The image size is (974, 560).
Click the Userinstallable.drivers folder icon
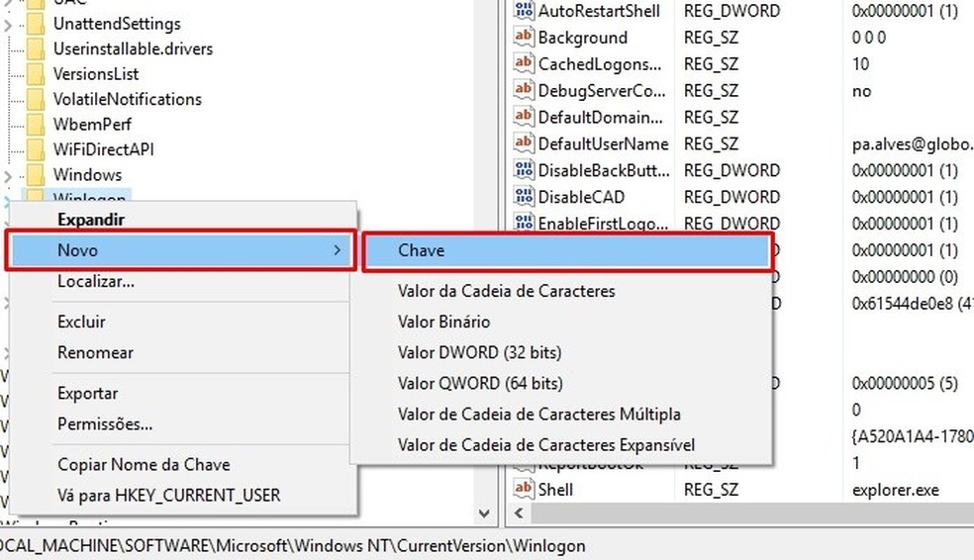[36, 48]
